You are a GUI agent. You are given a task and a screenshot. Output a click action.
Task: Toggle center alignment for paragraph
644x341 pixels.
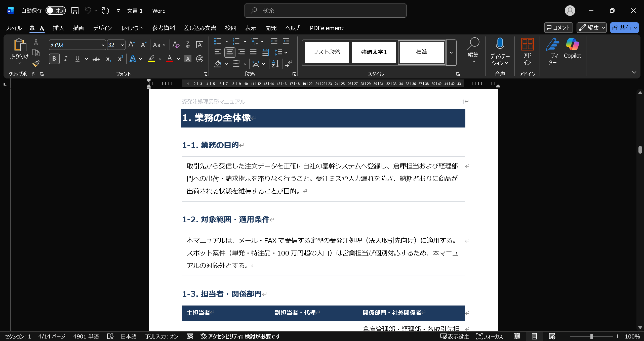(230, 52)
